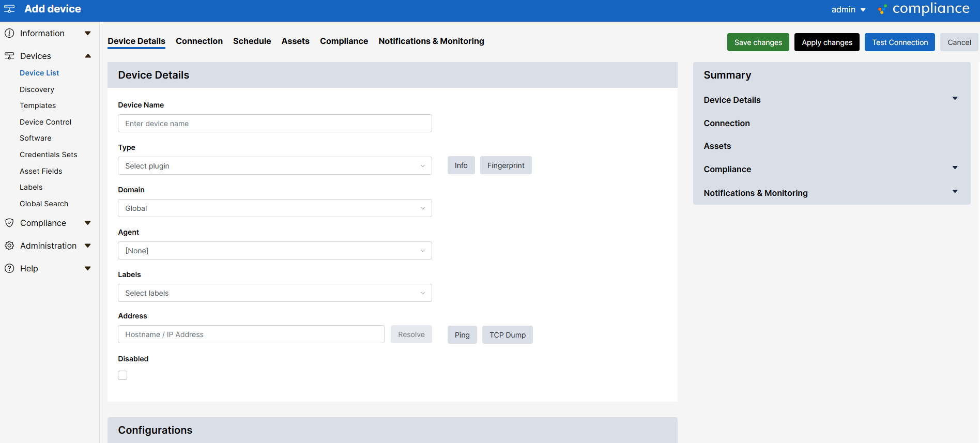Click the Add device header icon
The height and width of the screenshot is (443, 980).
[x=9, y=9]
